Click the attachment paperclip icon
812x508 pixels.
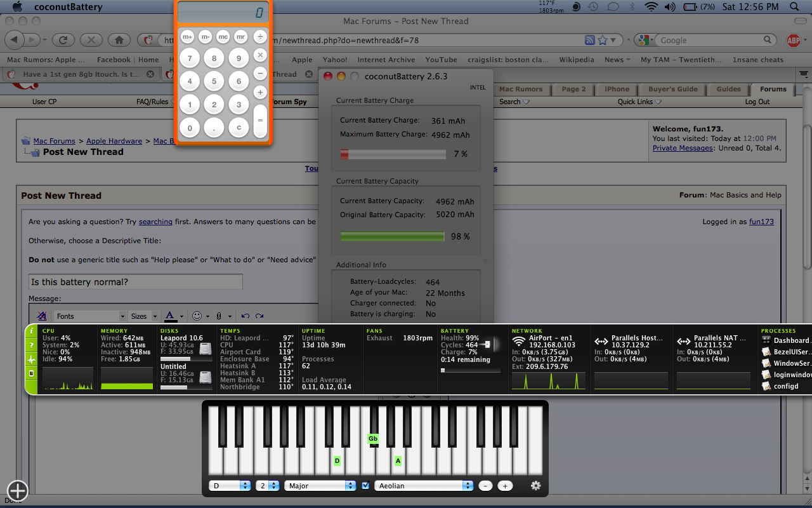tap(219, 316)
